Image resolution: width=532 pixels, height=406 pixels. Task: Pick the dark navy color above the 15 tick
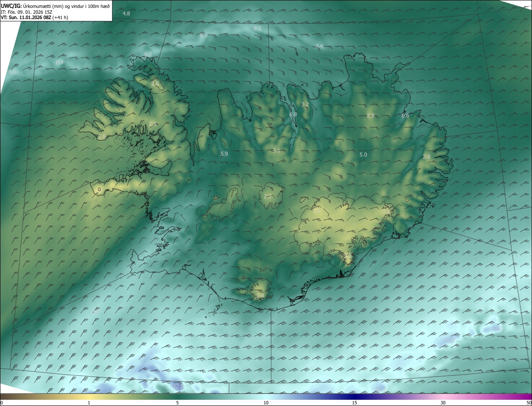pyautogui.click(x=355, y=396)
